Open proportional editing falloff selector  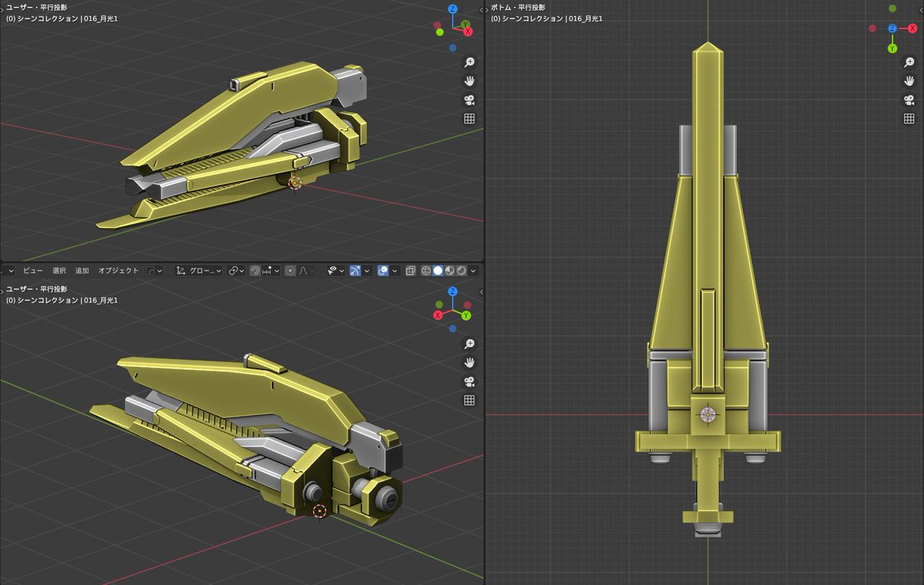(x=306, y=271)
